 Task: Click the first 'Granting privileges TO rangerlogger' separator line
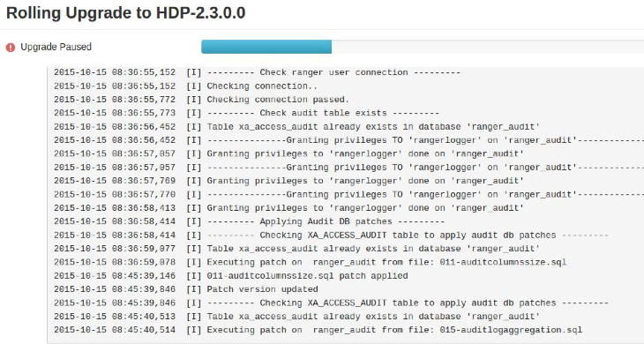click(x=348, y=140)
